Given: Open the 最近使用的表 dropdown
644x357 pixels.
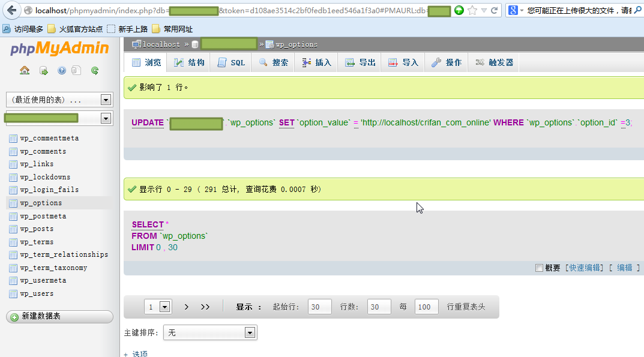Looking at the screenshot, I should click(x=59, y=100).
